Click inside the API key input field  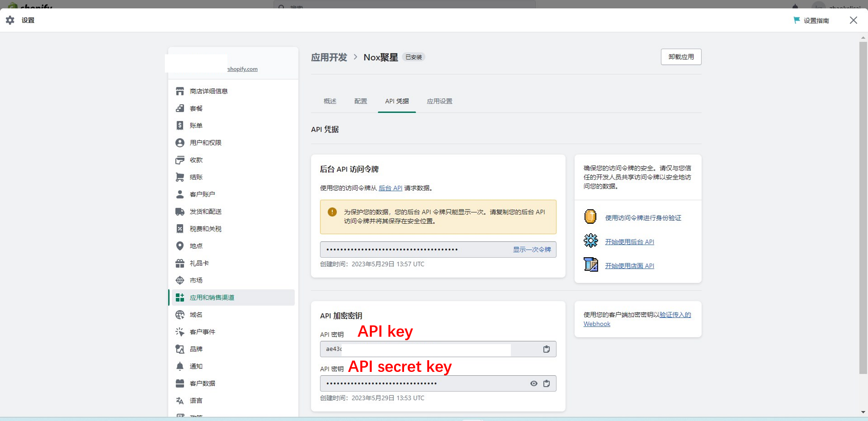(417, 348)
